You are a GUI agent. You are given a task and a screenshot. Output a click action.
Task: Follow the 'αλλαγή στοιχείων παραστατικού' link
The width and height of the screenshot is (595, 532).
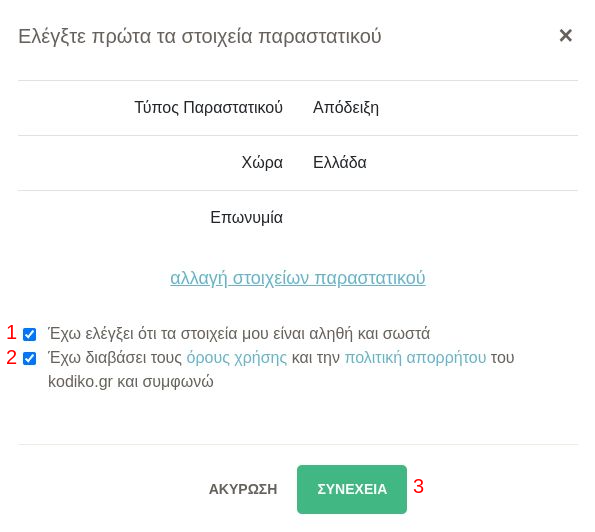click(x=298, y=278)
